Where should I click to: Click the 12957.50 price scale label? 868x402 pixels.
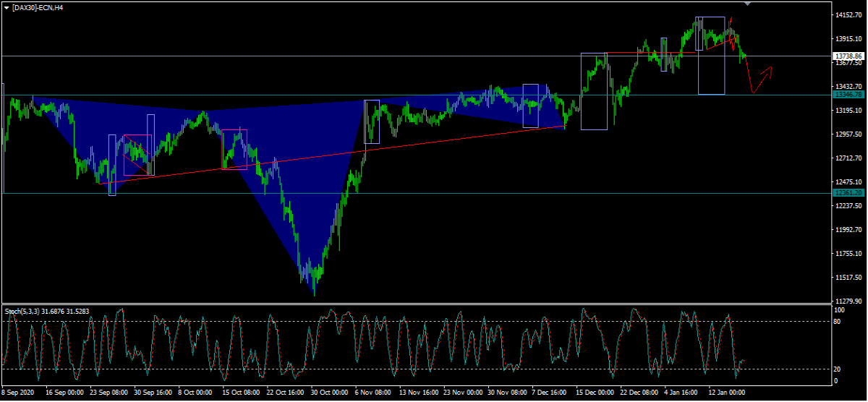coord(848,134)
